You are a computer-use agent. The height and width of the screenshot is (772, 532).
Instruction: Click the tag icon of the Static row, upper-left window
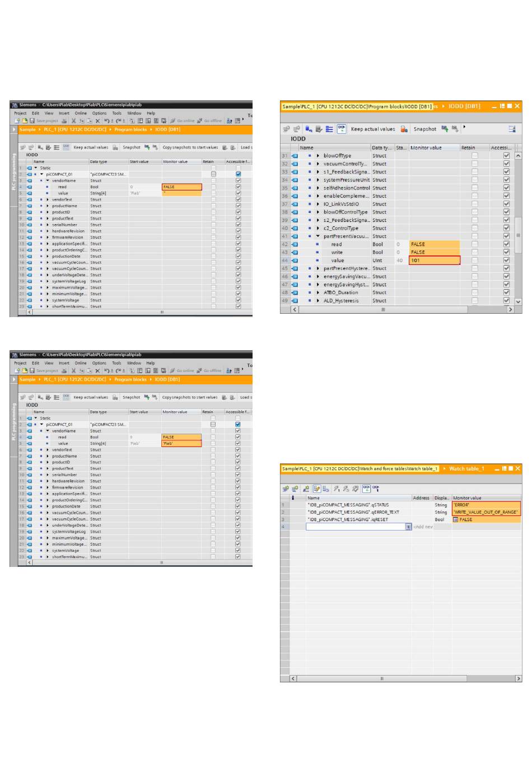pyautogui.click(x=29, y=168)
